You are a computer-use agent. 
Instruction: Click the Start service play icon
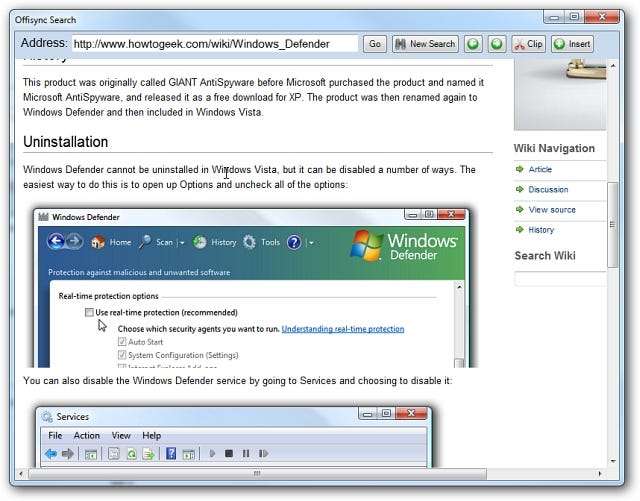[212, 454]
